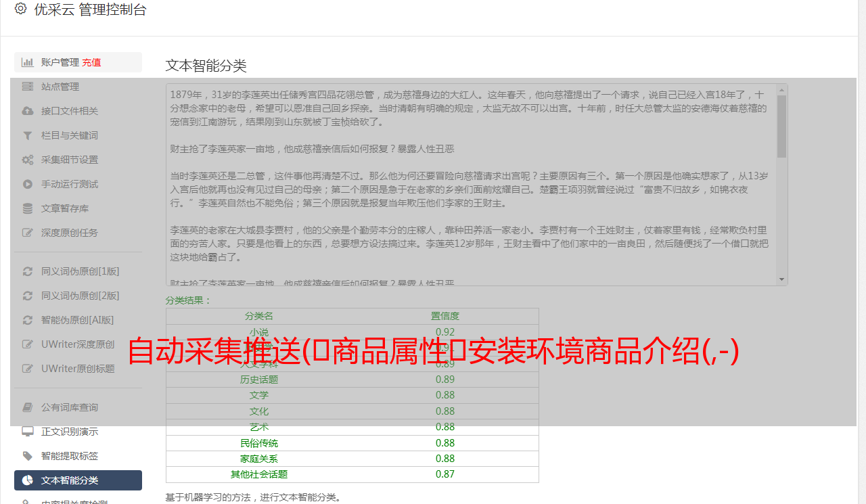Image resolution: width=866 pixels, height=504 pixels.
Task: Open 智能伪原创[AI版]
Action: click(x=78, y=320)
